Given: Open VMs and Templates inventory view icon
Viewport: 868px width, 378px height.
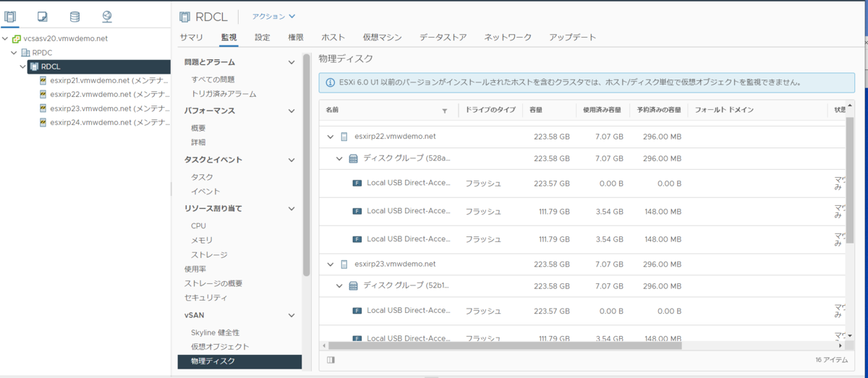Looking at the screenshot, I should 43,16.
